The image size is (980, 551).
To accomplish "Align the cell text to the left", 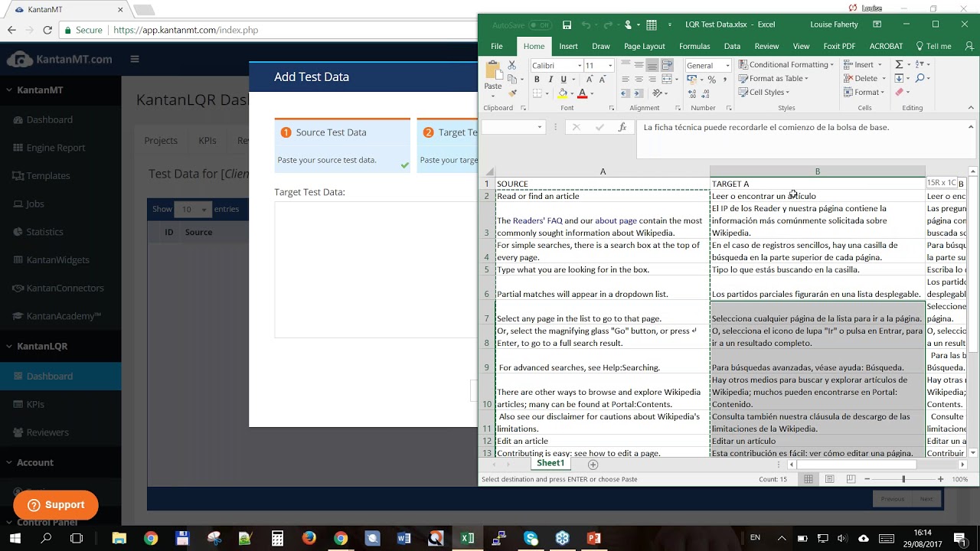I will [x=626, y=80].
